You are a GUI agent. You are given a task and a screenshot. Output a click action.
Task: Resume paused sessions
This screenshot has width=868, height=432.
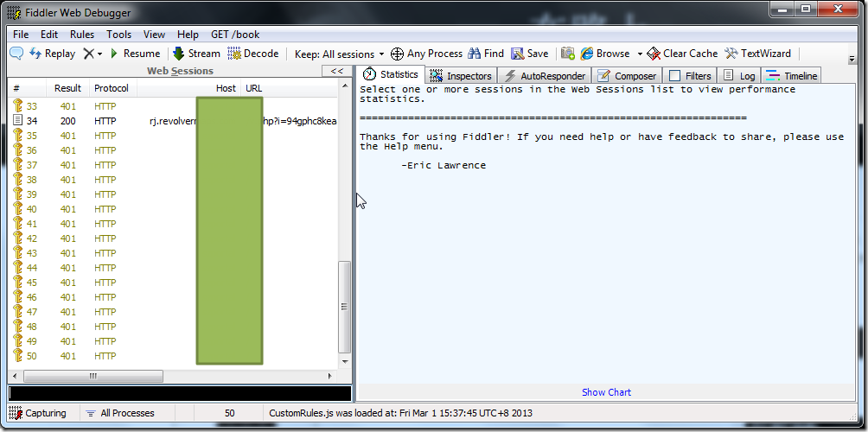135,54
